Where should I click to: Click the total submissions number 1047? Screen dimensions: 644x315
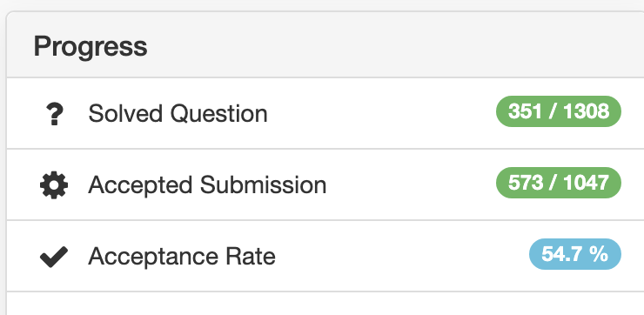coord(587,183)
